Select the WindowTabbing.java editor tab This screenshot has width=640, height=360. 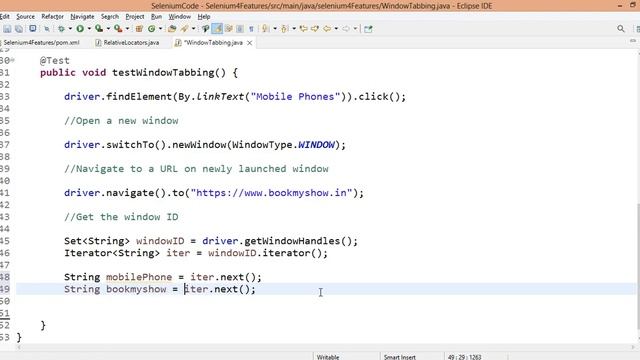[213, 42]
